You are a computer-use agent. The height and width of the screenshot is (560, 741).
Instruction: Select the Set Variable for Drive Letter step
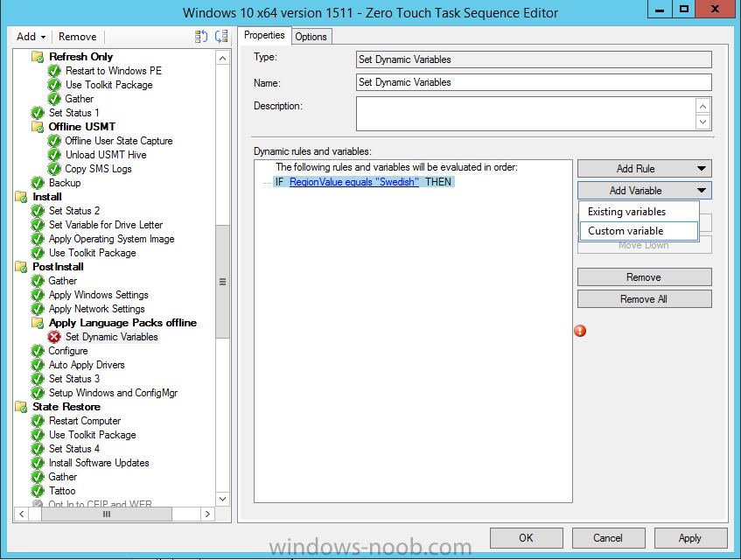(x=106, y=225)
